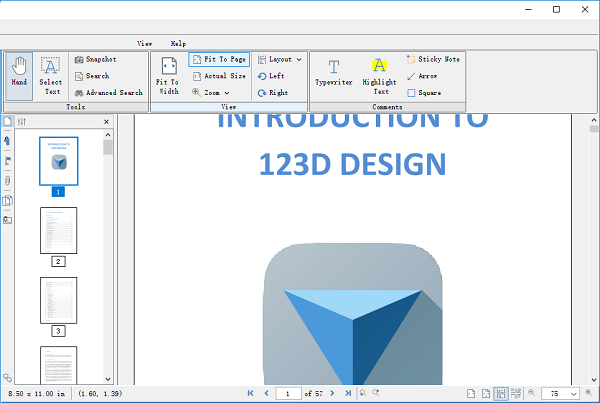The image size is (600, 403).
Task: Go to next view in status bar
Action: pos(376,393)
